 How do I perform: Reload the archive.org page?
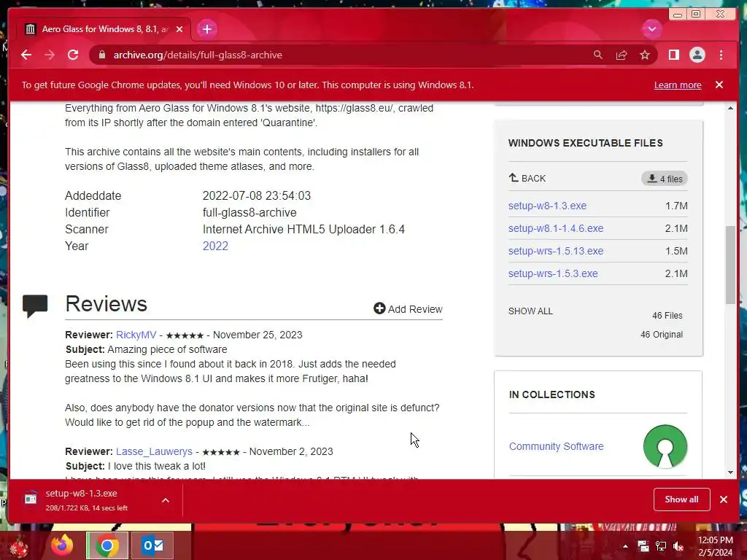tap(73, 55)
